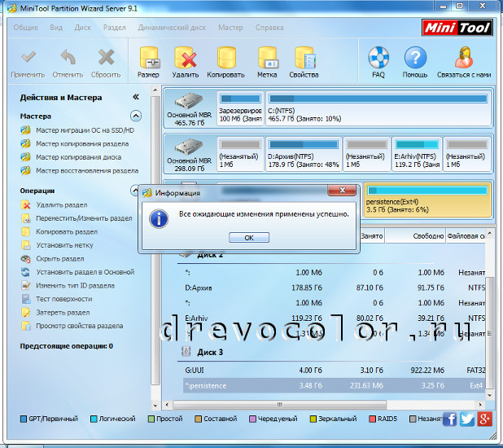The image size is (503, 448).
Task: Open the Мастер menu
Action: coord(230,28)
